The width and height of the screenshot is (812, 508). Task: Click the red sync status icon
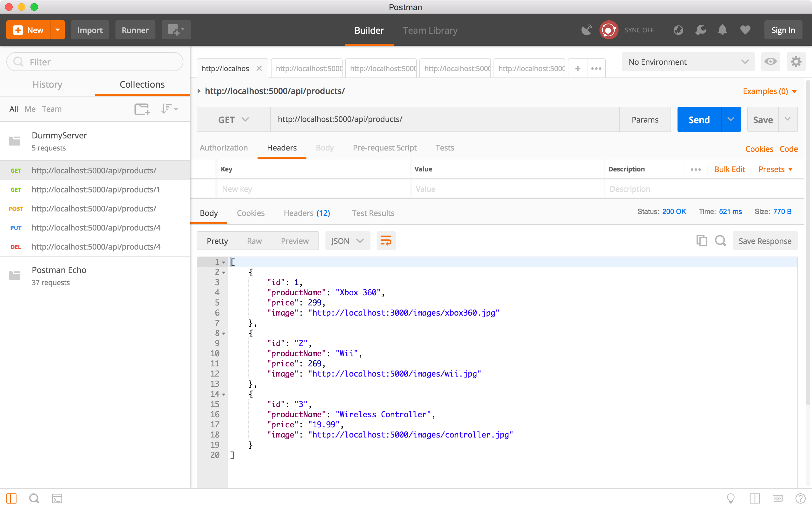[609, 30]
